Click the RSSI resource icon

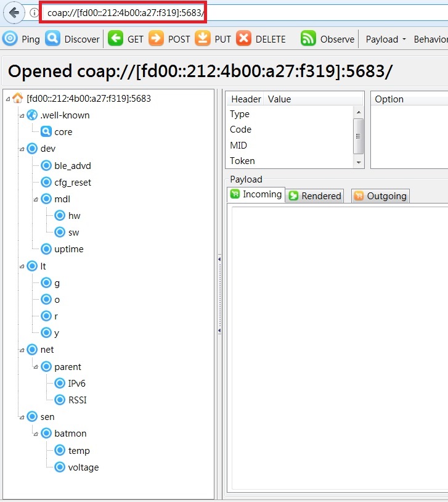pyautogui.click(x=60, y=400)
